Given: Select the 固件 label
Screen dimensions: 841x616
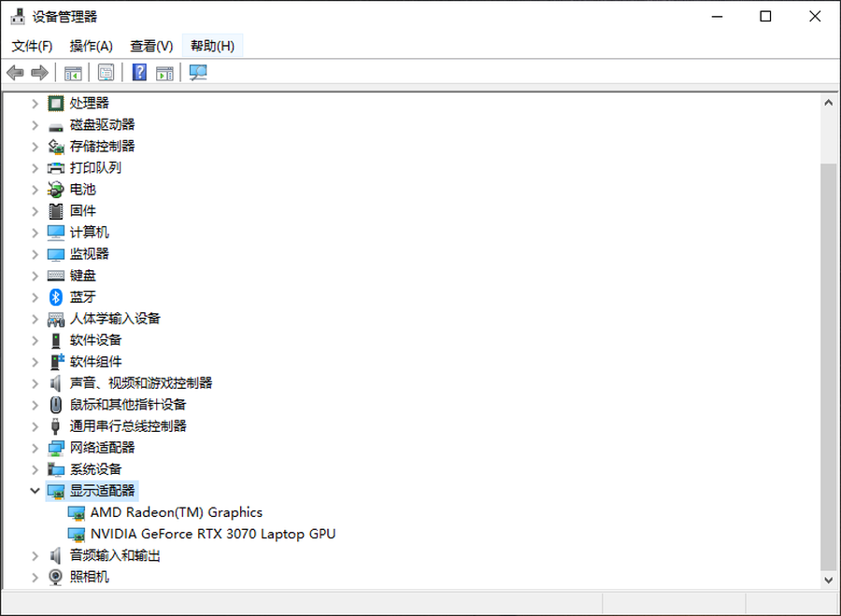Looking at the screenshot, I should 82,211.
